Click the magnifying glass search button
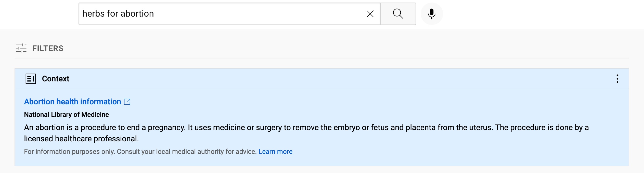The image size is (644, 173). point(398,14)
